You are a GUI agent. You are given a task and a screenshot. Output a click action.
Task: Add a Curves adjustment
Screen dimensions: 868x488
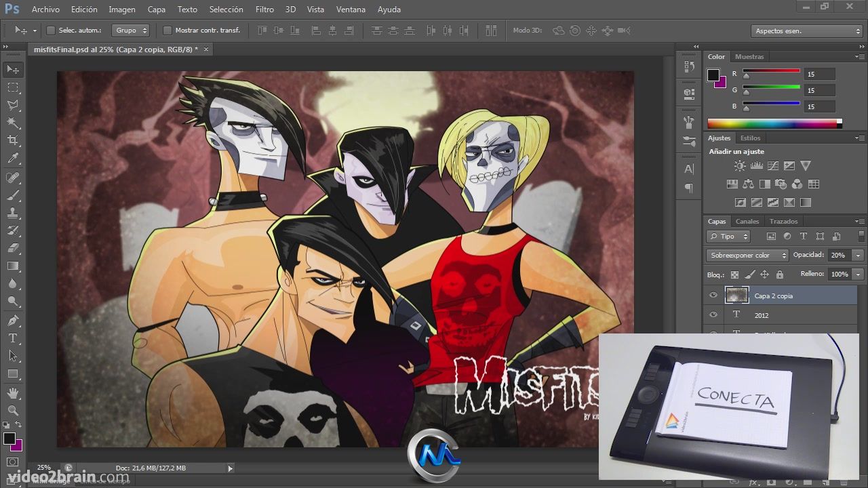pos(773,165)
